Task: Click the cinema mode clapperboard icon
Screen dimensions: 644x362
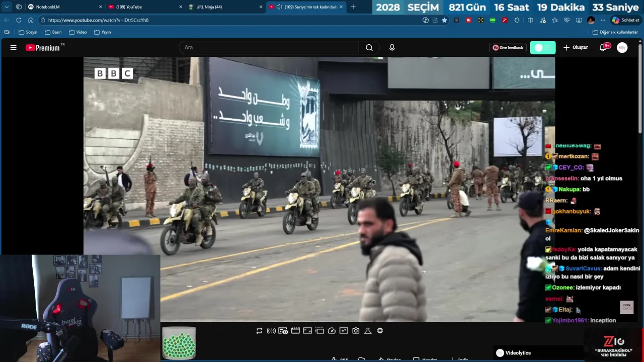Action: 295,331
